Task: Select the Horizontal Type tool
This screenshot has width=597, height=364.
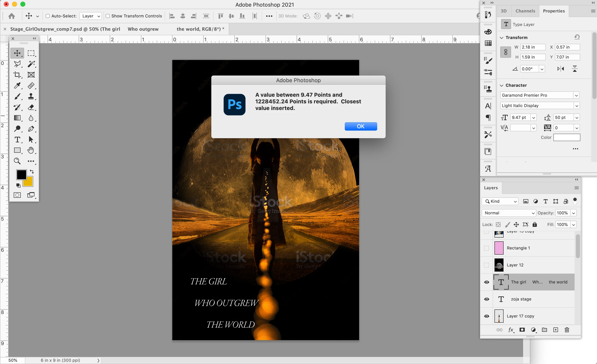Action: coord(17,139)
